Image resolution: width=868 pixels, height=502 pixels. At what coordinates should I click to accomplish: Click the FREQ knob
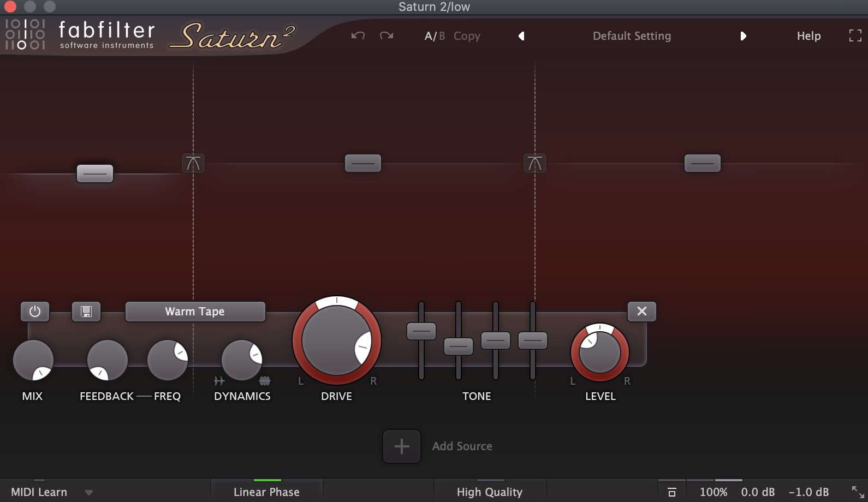(x=168, y=360)
